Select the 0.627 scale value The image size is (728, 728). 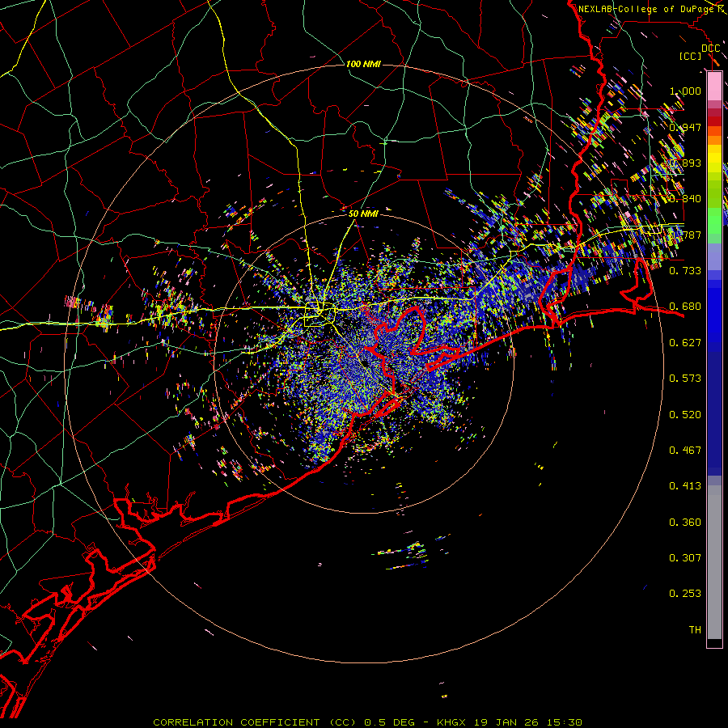click(x=685, y=342)
